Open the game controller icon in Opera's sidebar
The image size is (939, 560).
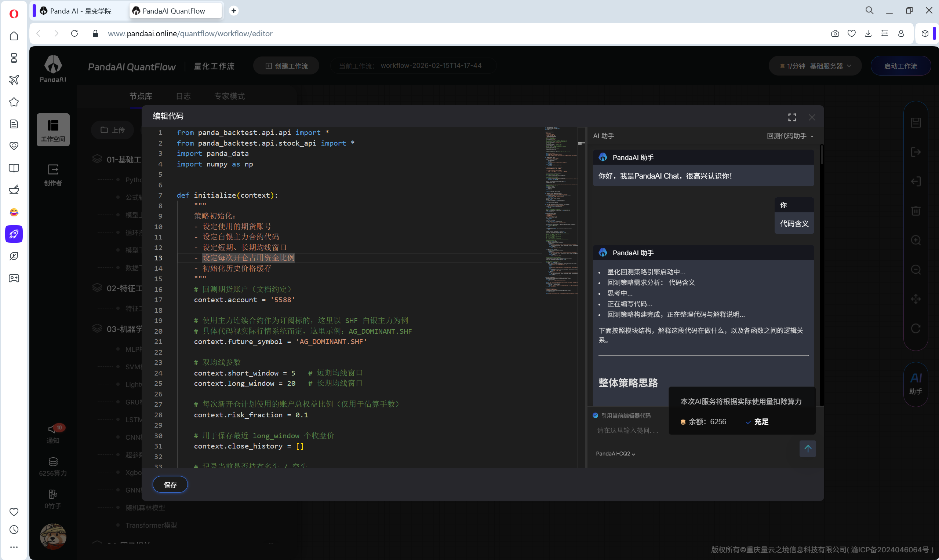coord(14,278)
